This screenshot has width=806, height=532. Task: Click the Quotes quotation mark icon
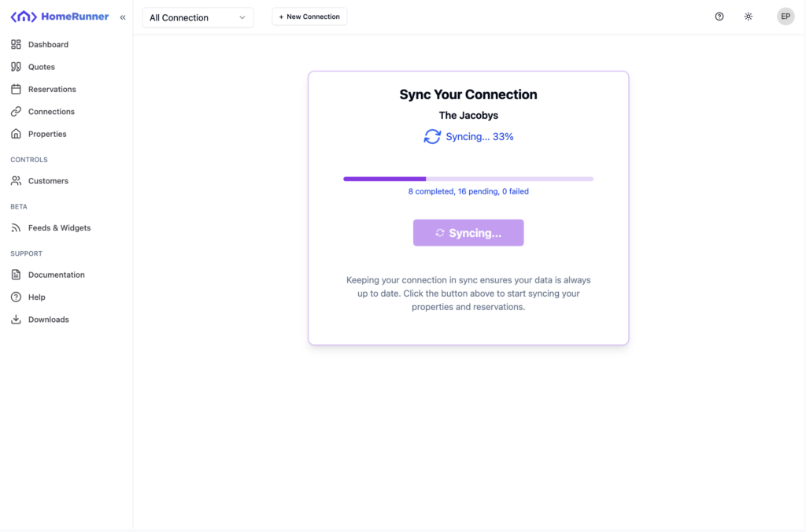[16, 67]
